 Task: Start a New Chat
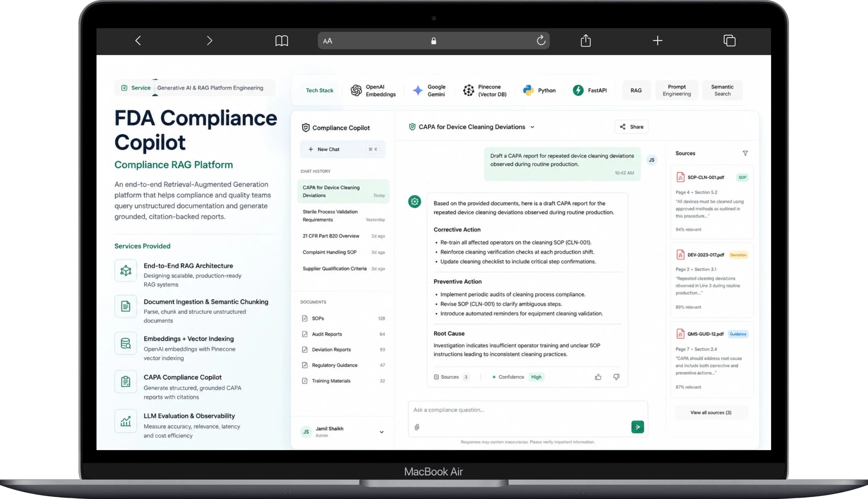(x=343, y=149)
